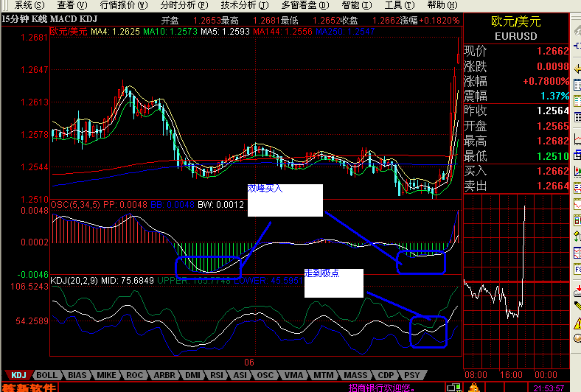Switch to the VMA indicator tab
This screenshot has width=581, height=392.
[x=293, y=375]
